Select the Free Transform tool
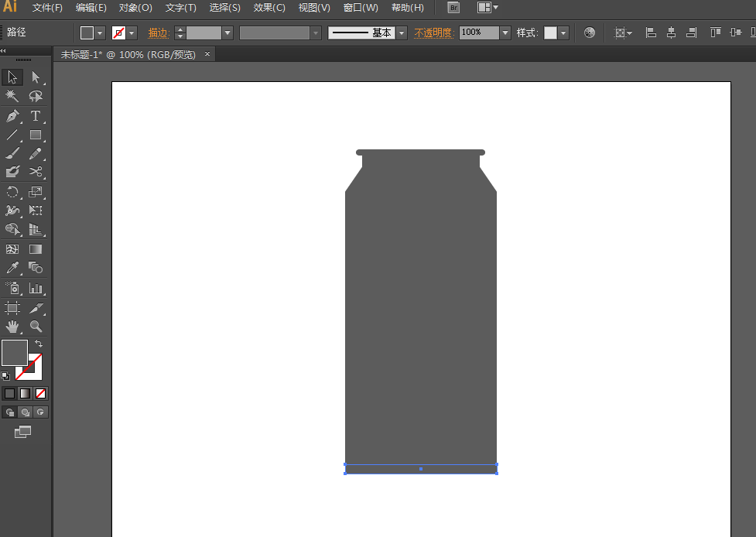756x537 pixels. pyautogui.click(x=36, y=210)
